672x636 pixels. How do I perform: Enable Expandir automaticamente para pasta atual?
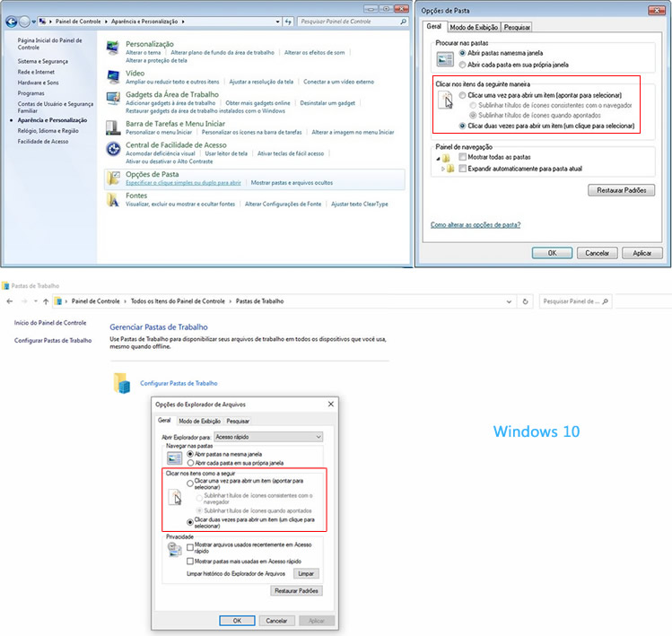coord(462,169)
